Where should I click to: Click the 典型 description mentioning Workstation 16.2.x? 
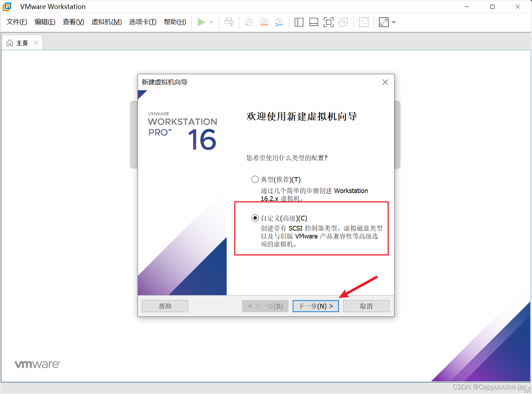[x=314, y=194]
